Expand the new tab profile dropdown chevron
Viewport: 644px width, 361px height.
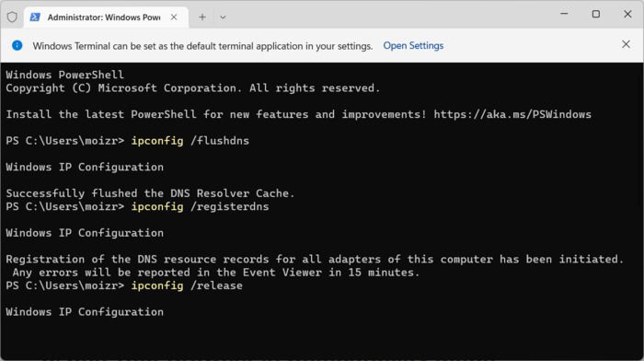click(x=223, y=17)
